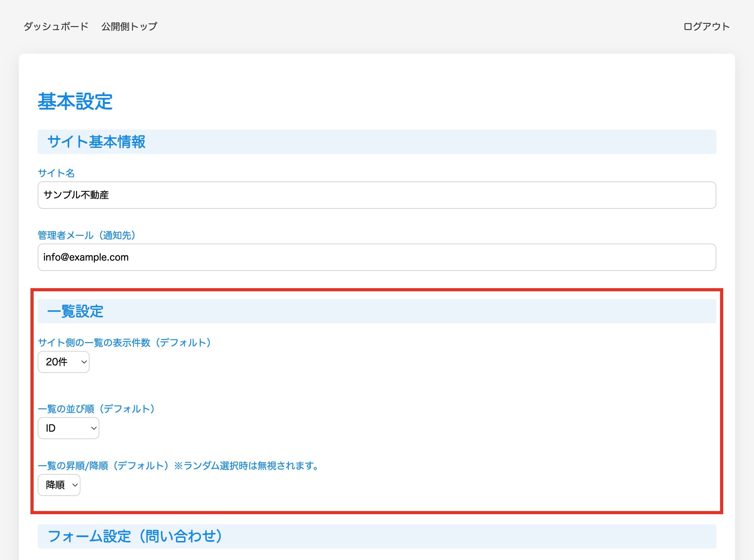Click the フォーム設定（問い合わせ）section header
This screenshot has height=560, width=754.
[135, 536]
